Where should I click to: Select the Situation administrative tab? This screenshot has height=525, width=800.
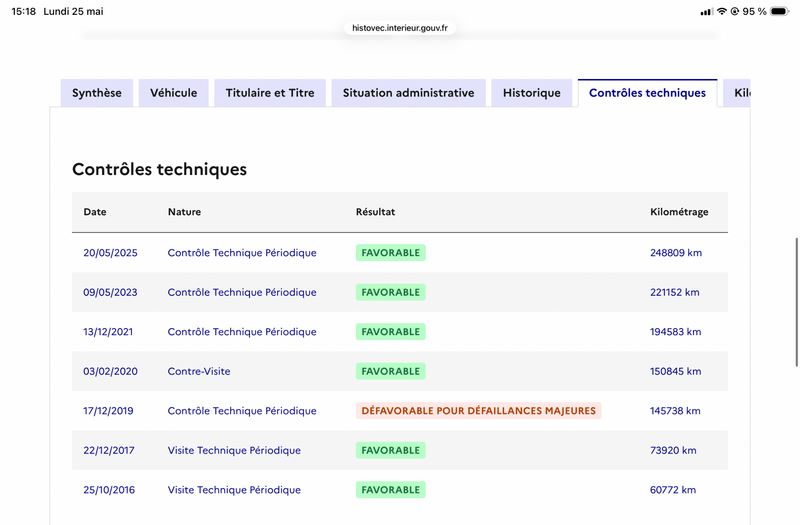coord(409,93)
